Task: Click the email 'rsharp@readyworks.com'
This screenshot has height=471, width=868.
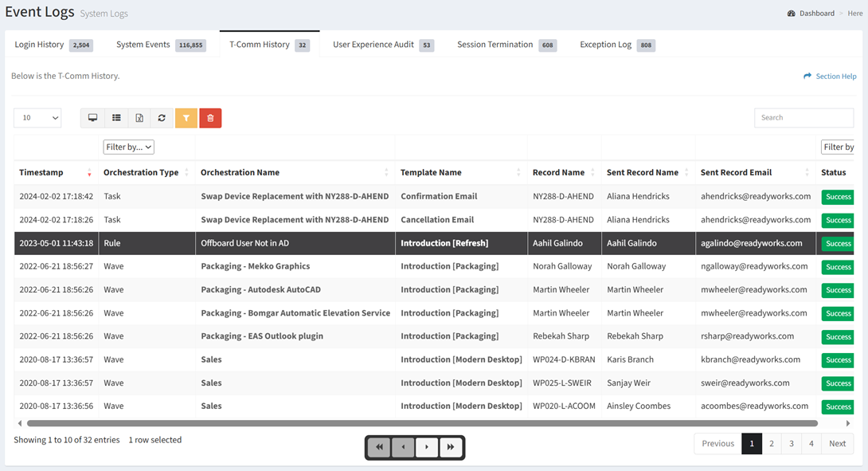Action: 747,336
